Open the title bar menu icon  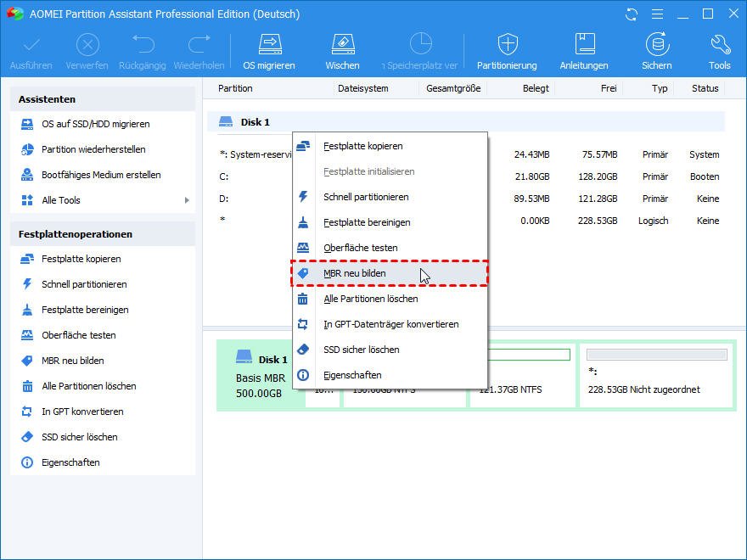coord(656,14)
